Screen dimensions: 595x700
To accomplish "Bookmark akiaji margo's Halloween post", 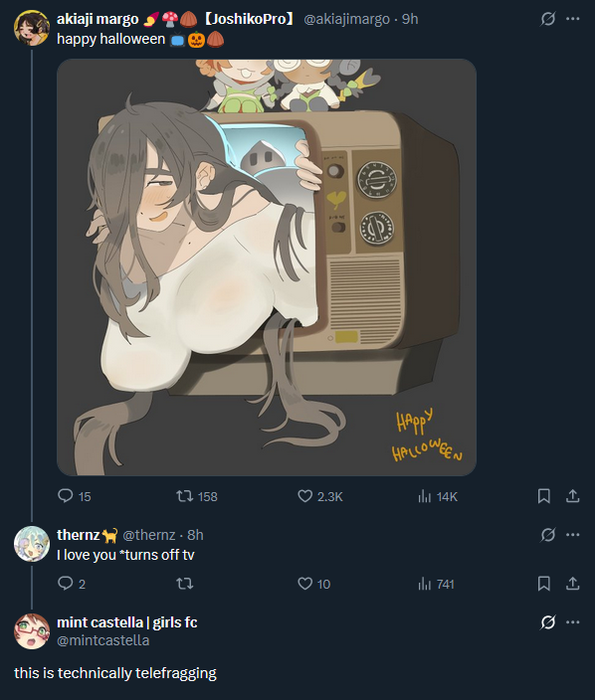I will (x=543, y=496).
